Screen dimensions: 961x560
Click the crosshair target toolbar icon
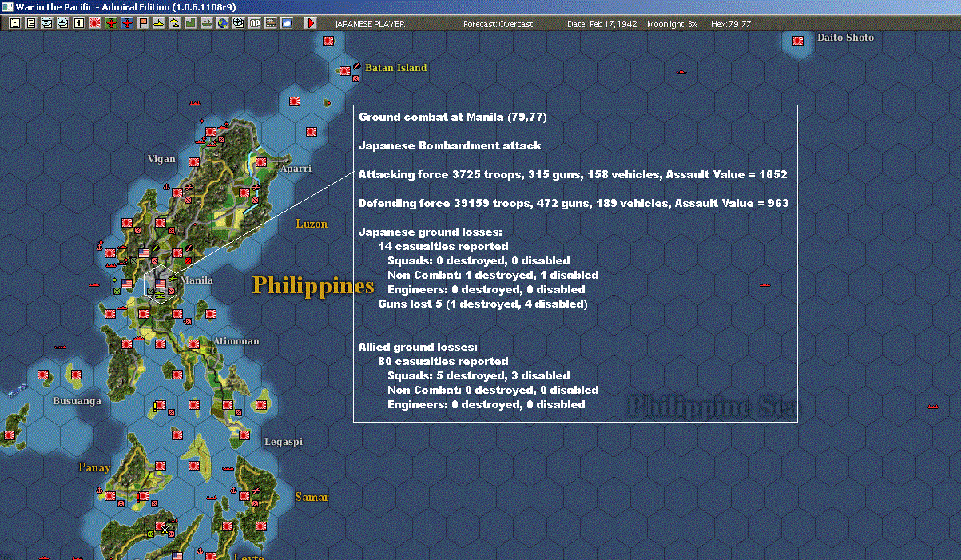coord(238,24)
